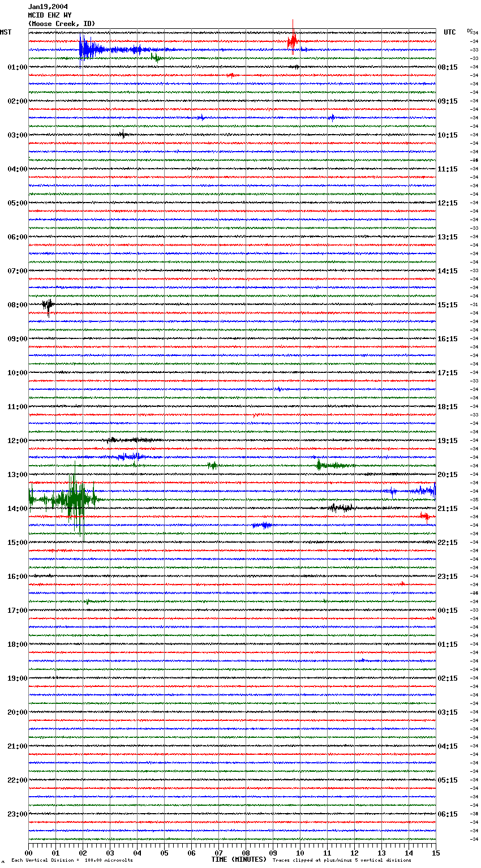Select the 10:15 UTC row label
This screenshot has height=868, width=481.
[x=448, y=135]
